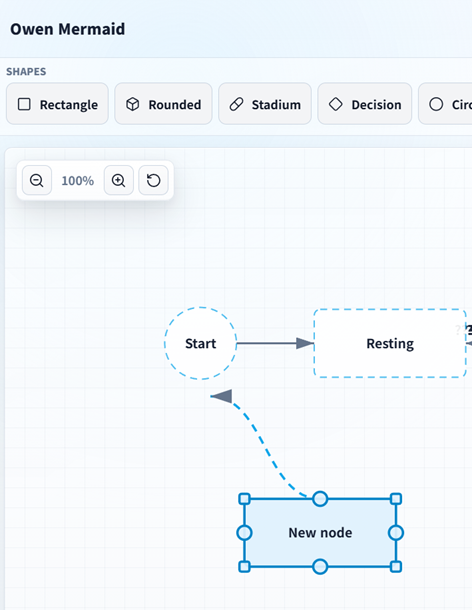Click the bottom-right resize handle of New node
The width and height of the screenshot is (474, 610).
(x=396, y=566)
